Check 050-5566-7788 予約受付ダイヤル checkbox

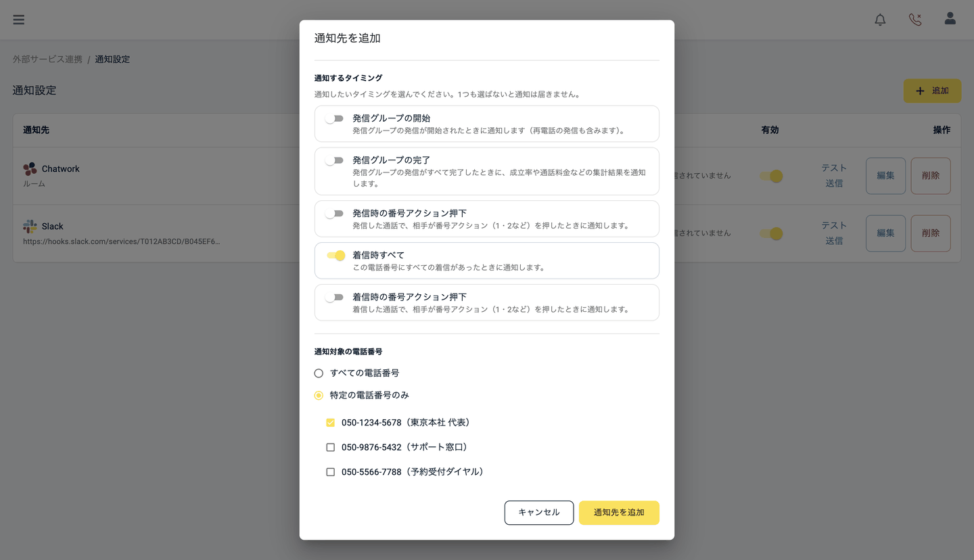(x=330, y=472)
